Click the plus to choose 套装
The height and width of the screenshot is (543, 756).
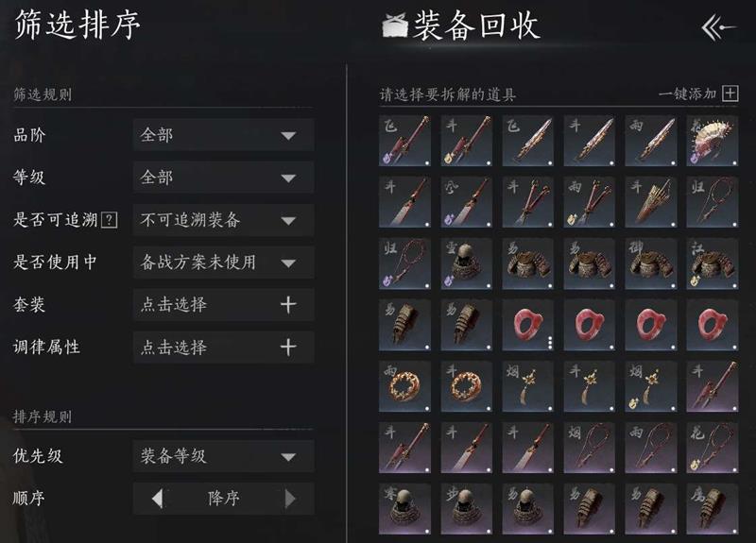point(288,304)
